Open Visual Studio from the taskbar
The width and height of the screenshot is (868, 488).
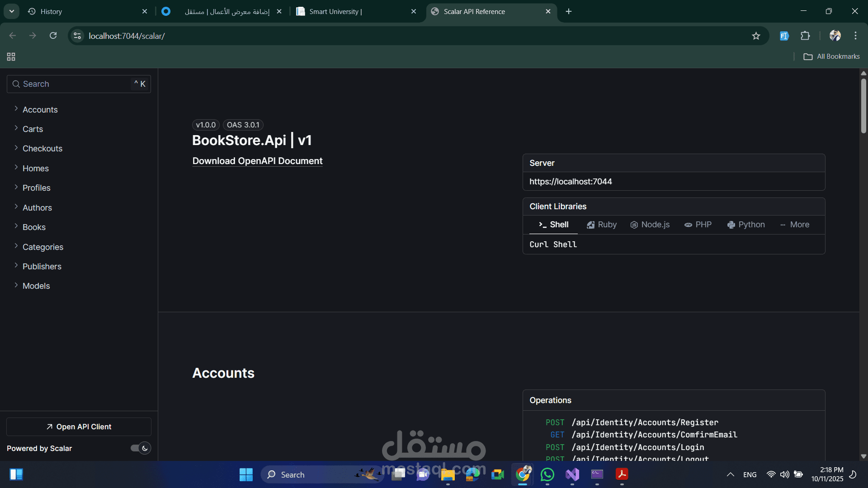(572, 474)
